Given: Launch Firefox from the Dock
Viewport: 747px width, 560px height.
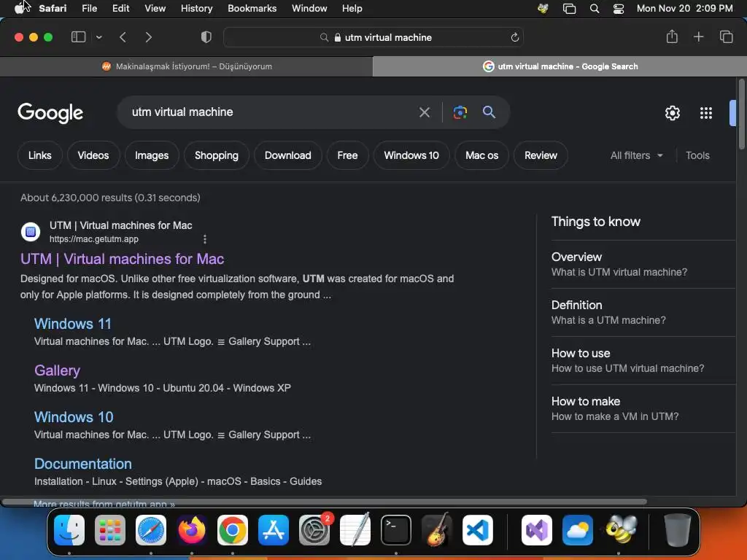Looking at the screenshot, I should (x=192, y=529).
